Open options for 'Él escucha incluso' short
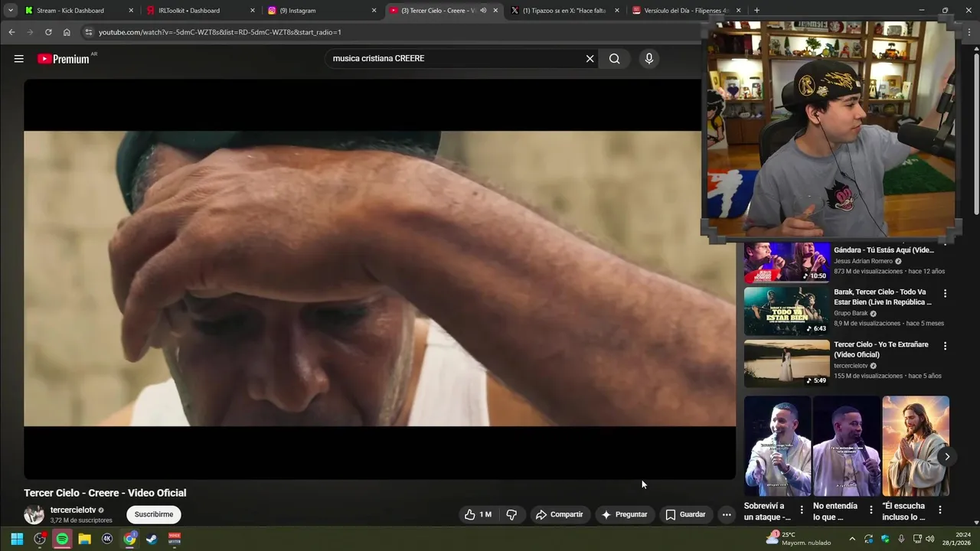Image resolution: width=980 pixels, height=551 pixels. (939, 510)
